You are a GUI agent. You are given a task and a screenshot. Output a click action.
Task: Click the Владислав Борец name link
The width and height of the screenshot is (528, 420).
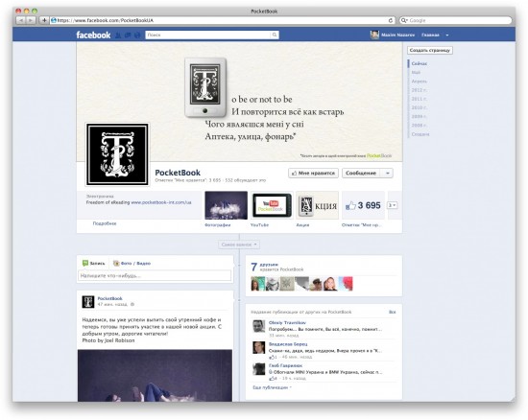288,344
